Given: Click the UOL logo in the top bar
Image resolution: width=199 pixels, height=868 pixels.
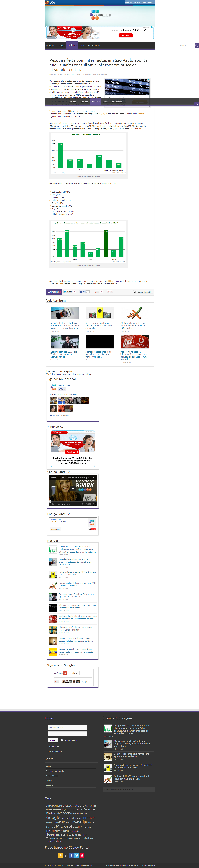Looking at the screenshot, I should pos(50,2).
